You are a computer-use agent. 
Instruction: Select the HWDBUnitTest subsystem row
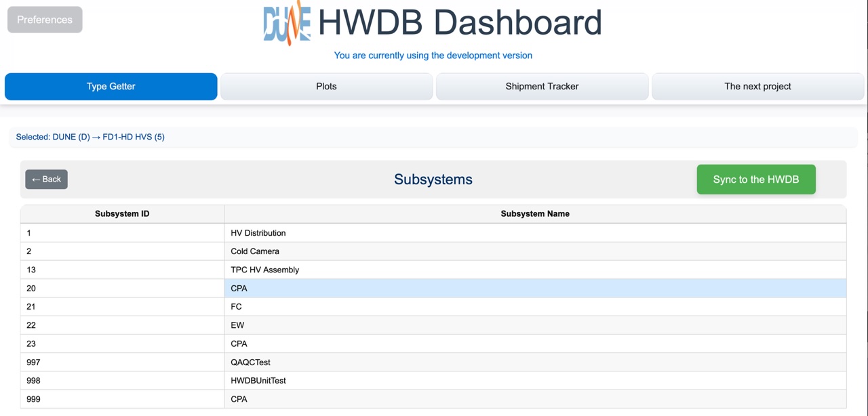pos(258,381)
